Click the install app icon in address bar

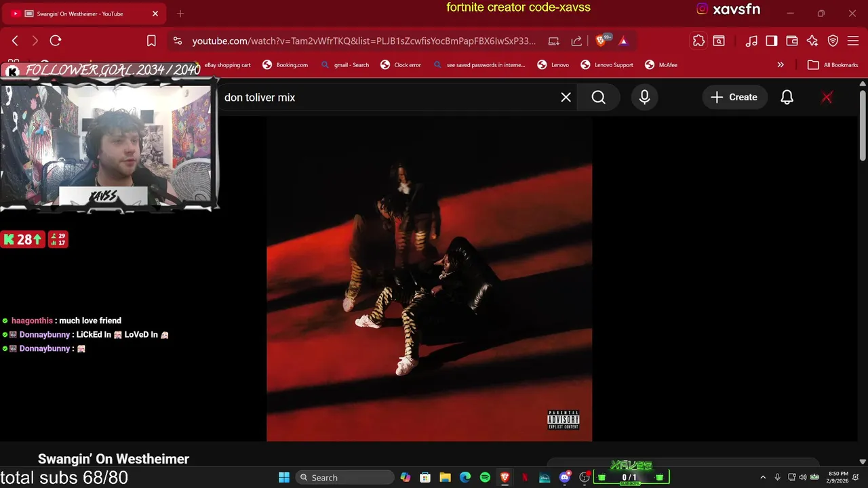[x=554, y=41]
